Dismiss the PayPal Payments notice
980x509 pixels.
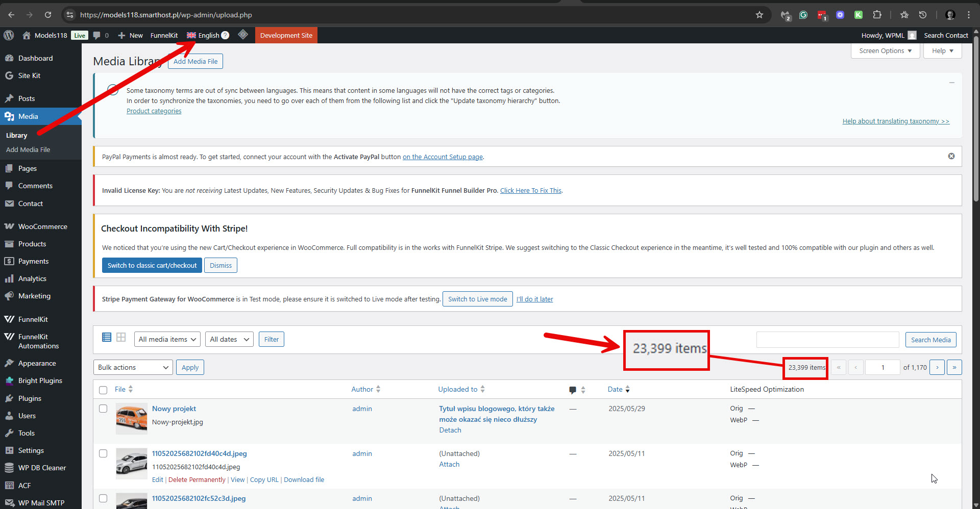point(951,156)
